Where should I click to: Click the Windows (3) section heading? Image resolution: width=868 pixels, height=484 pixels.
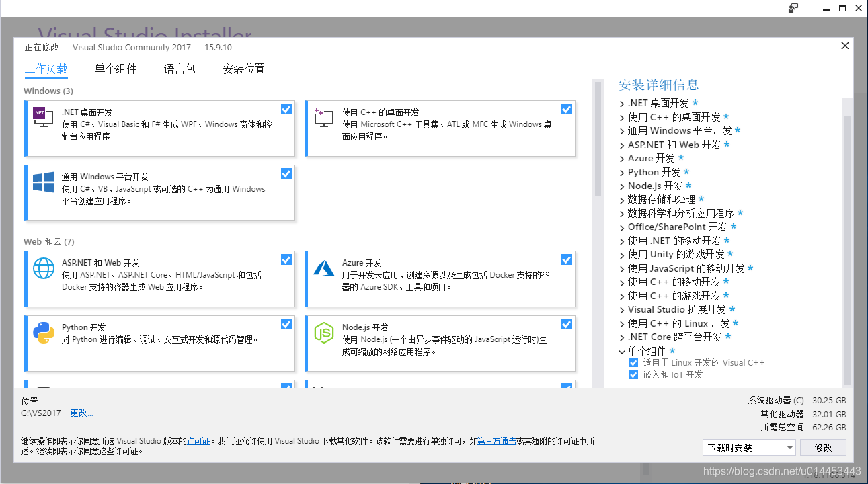[x=48, y=91]
